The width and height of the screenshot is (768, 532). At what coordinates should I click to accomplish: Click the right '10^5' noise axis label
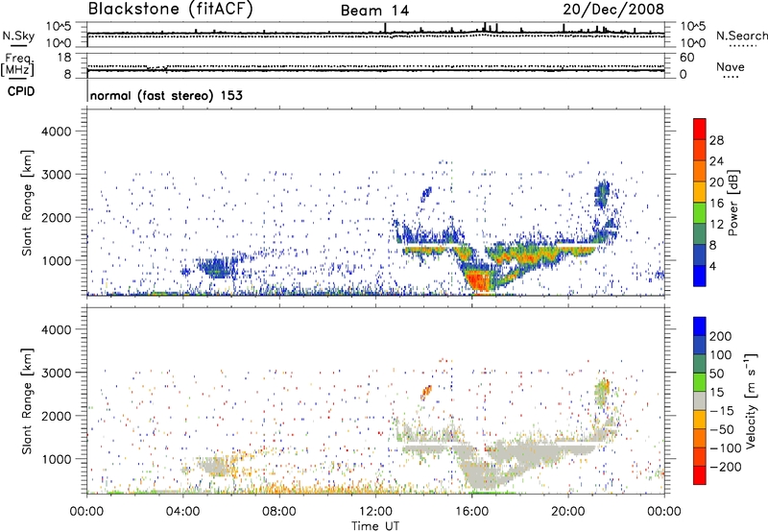point(692,27)
